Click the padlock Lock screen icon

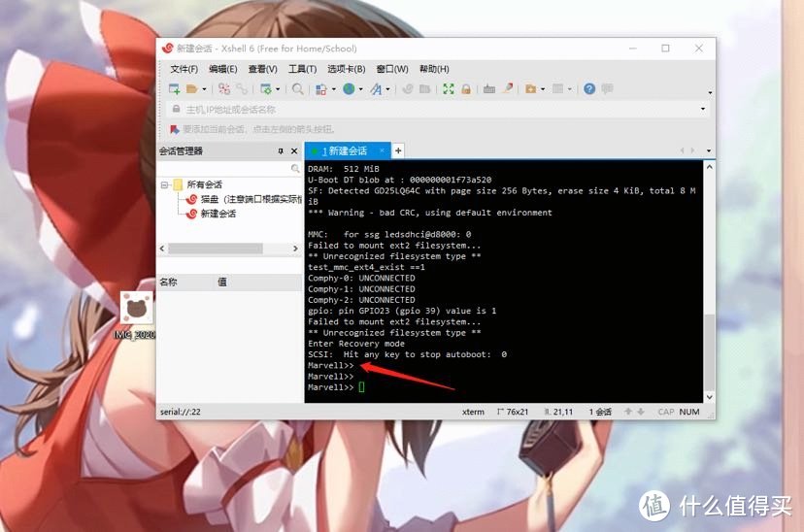(465, 88)
